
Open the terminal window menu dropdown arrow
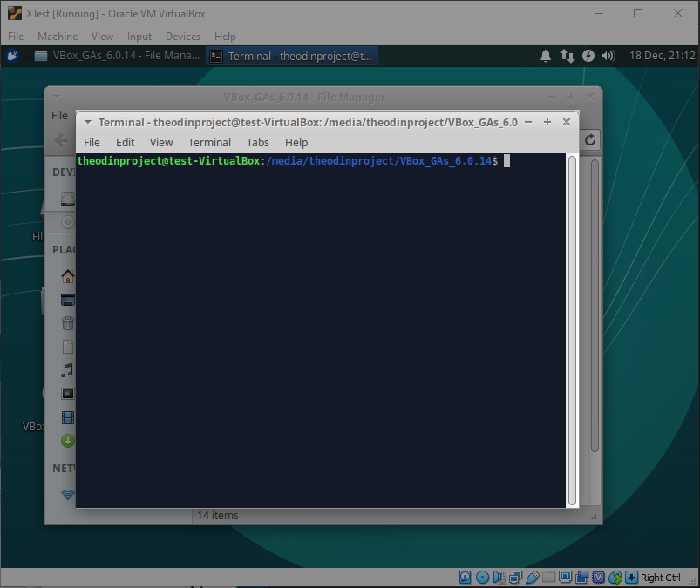(86, 123)
